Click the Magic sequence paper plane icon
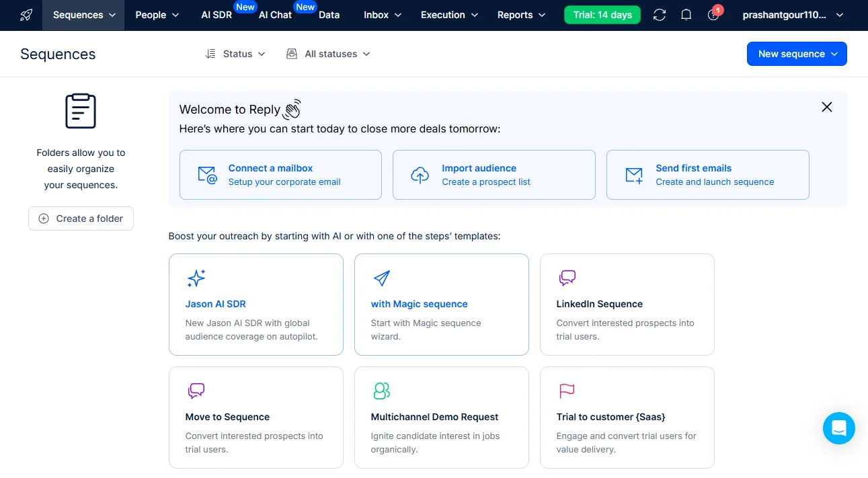 click(381, 278)
